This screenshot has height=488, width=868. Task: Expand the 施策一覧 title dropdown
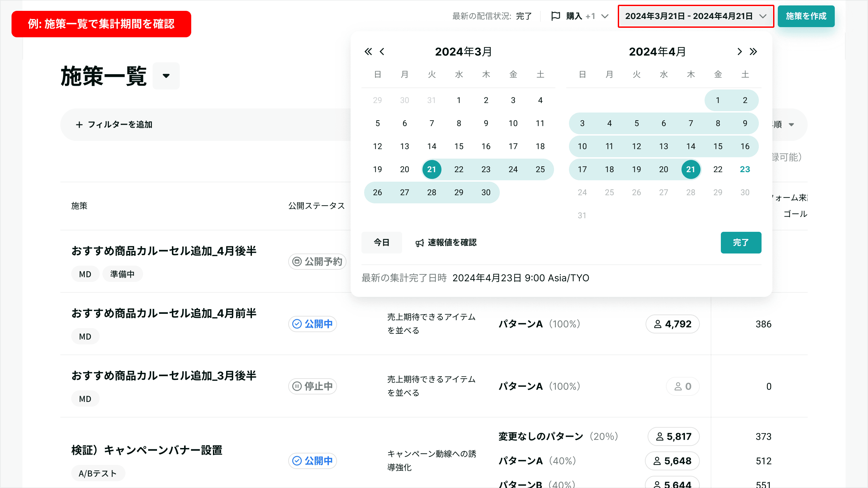(x=166, y=76)
